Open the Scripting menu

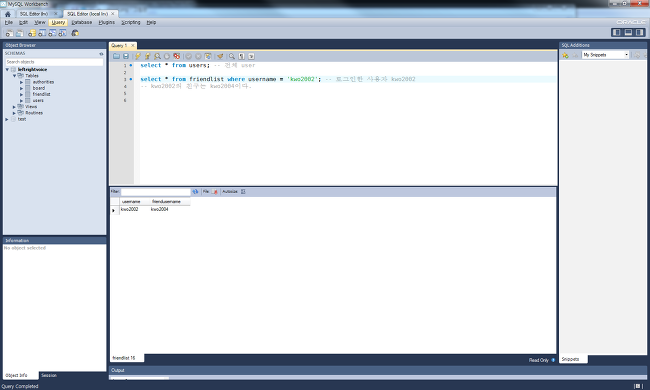131,22
